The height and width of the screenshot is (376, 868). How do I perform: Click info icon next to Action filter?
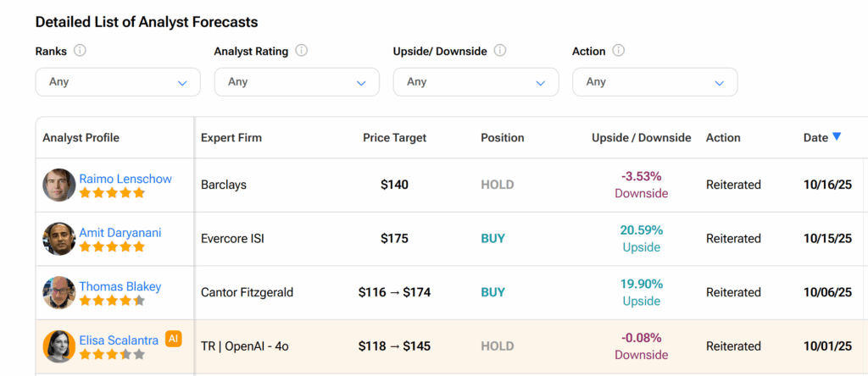pos(619,51)
